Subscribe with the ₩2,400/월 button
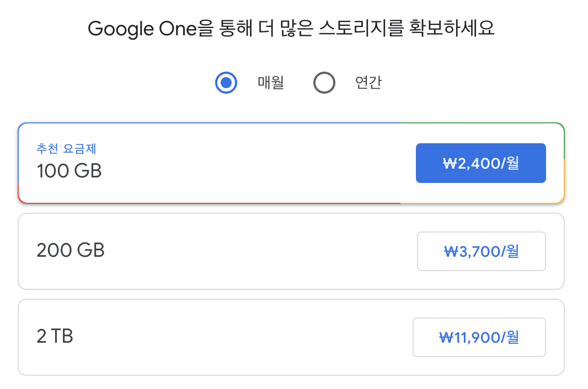Image resolution: width=588 pixels, height=389 pixels. pyautogui.click(x=481, y=163)
